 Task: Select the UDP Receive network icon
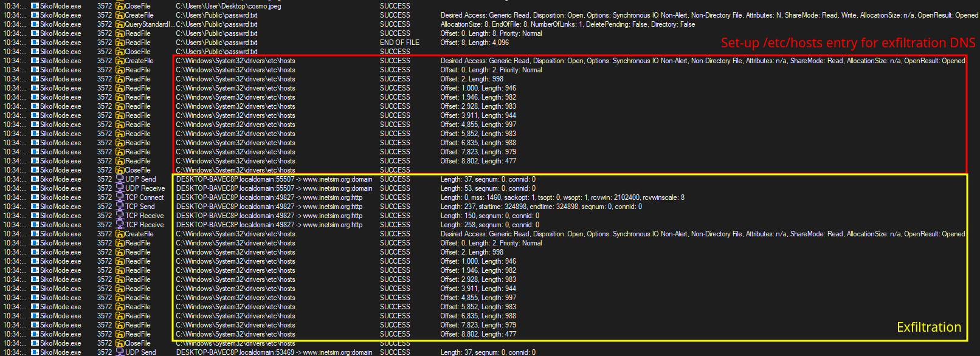pyautogui.click(x=120, y=188)
